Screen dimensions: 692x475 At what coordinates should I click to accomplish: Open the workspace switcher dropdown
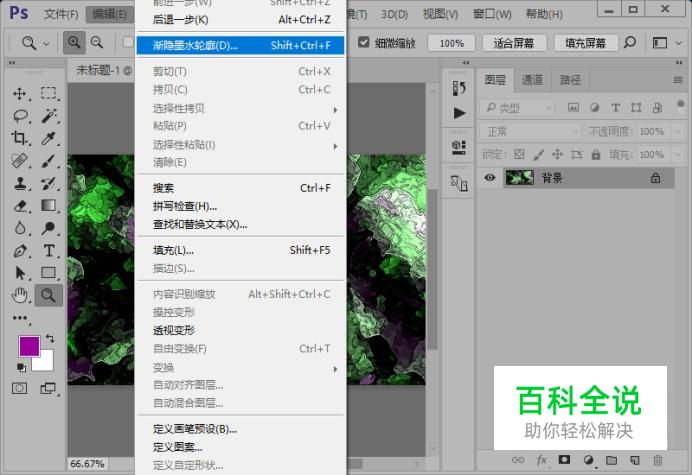(x=665, y=43)
